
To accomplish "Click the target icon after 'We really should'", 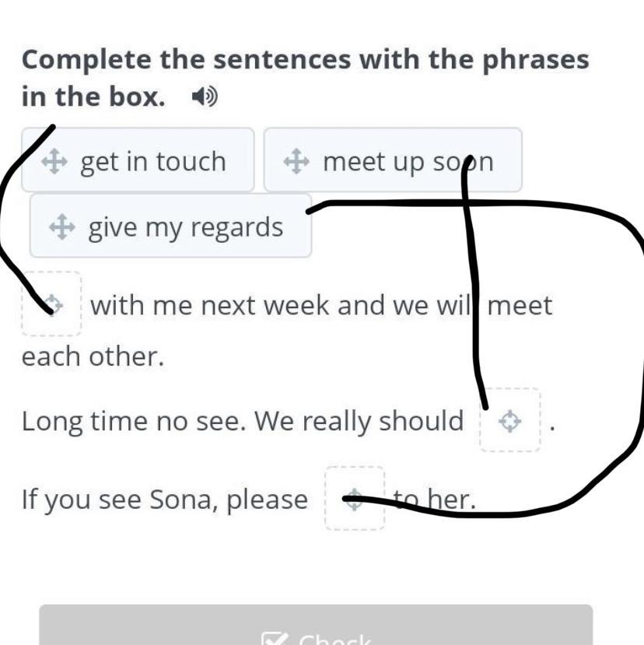I will (509, 421).
